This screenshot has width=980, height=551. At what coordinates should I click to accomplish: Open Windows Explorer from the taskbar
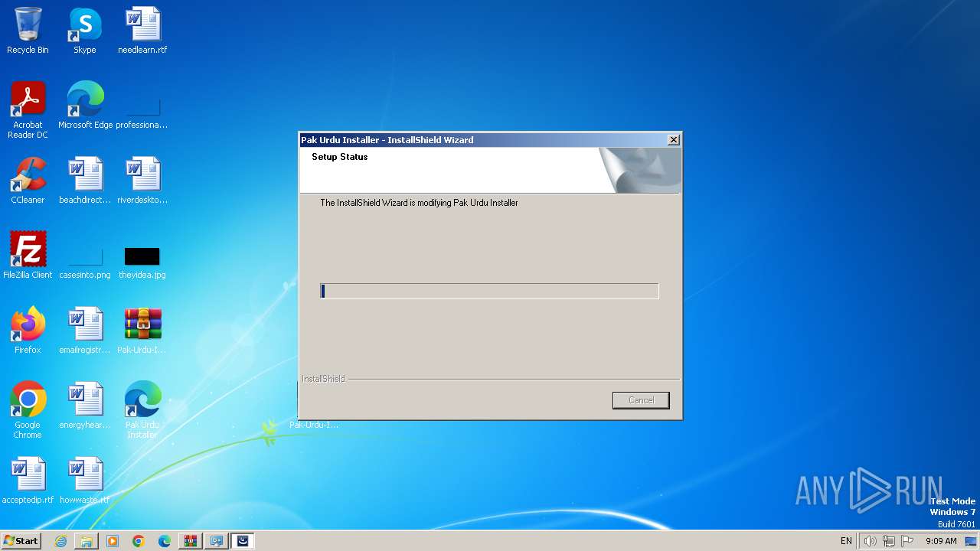[87, 541]
